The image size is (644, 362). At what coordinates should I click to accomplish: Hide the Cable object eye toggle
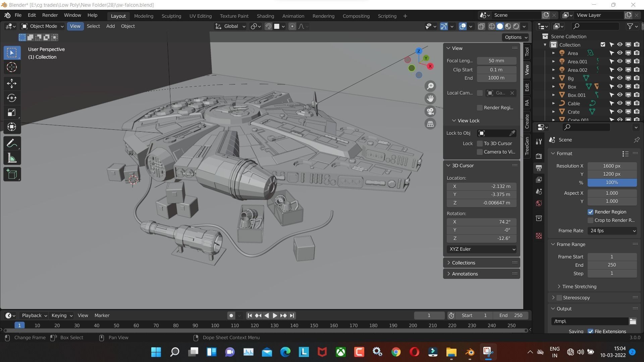click(x=620, y=103)
